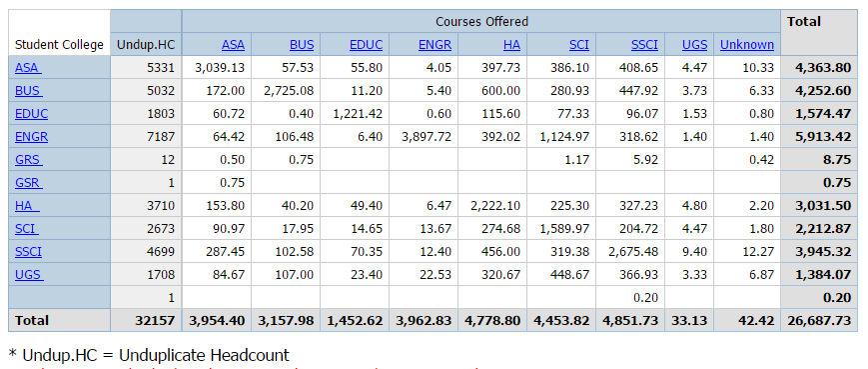Click the ENGR course column header link
This screenshot has width=868, height=369.
435,44
